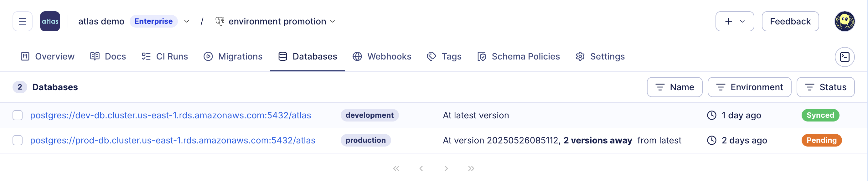Jump to first page using double chevron
The height and width of the screenshot is (181, 868).
(x=396, y=168)
